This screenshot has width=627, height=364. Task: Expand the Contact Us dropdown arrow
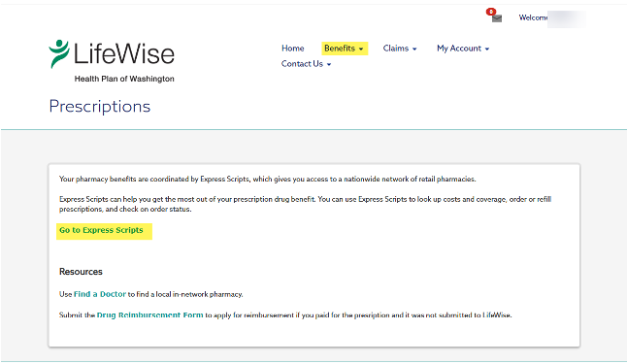[x=329, y=64]
